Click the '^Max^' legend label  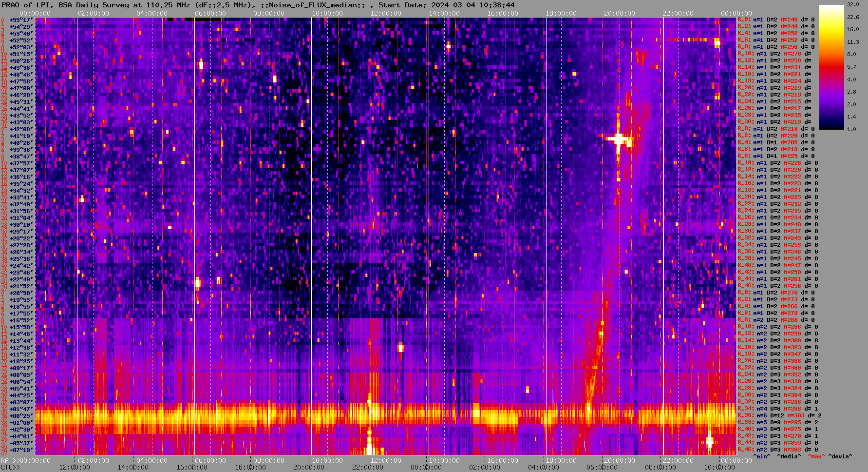[x=816, y=456]
